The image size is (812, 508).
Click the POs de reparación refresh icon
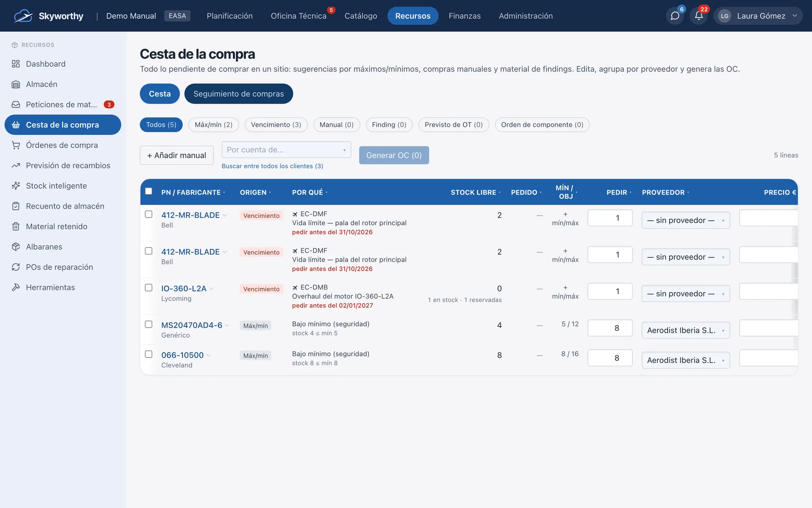click(16, 267)
